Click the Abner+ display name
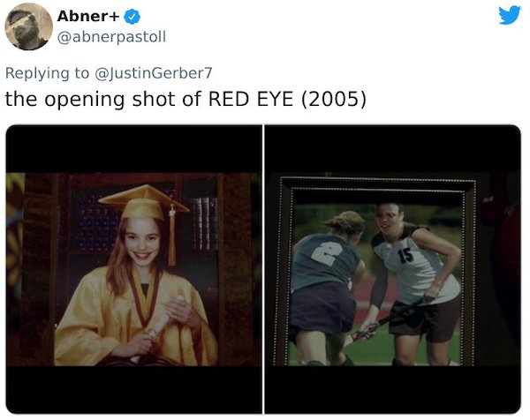Screen dimensions: 530x420 tap(88, 16)
